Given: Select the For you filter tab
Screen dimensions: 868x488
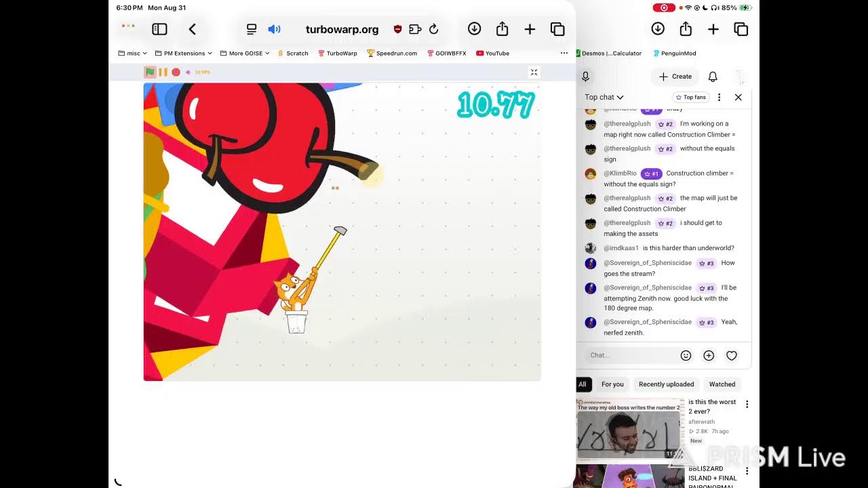Looking at the screenshot, I should point(612,384).
